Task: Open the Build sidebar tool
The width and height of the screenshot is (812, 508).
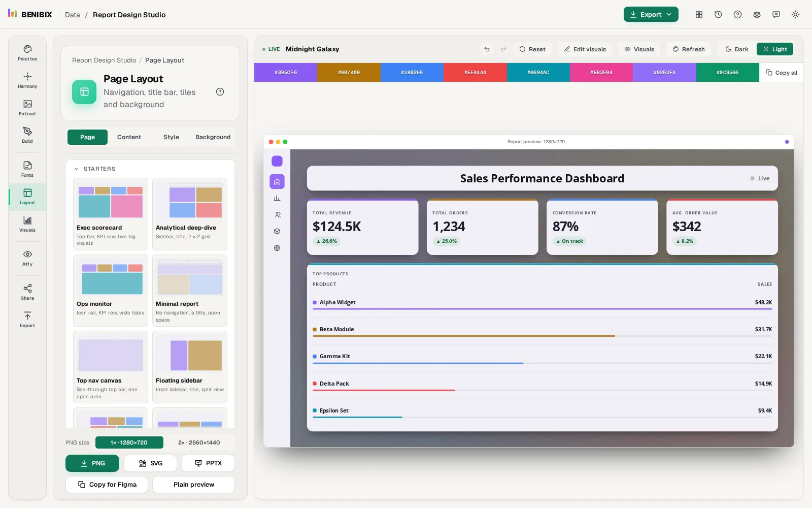Action: click(x=27, y=135)
